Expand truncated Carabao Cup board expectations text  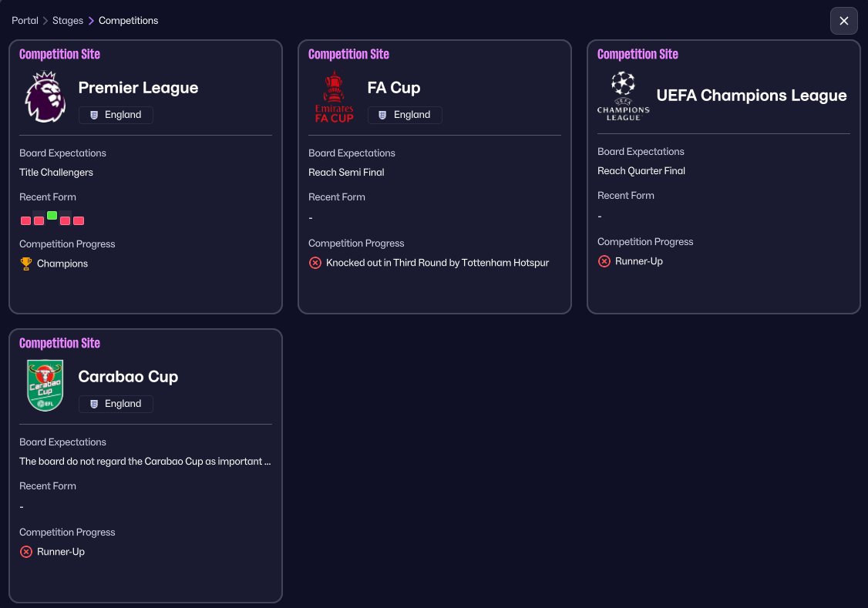145,462
